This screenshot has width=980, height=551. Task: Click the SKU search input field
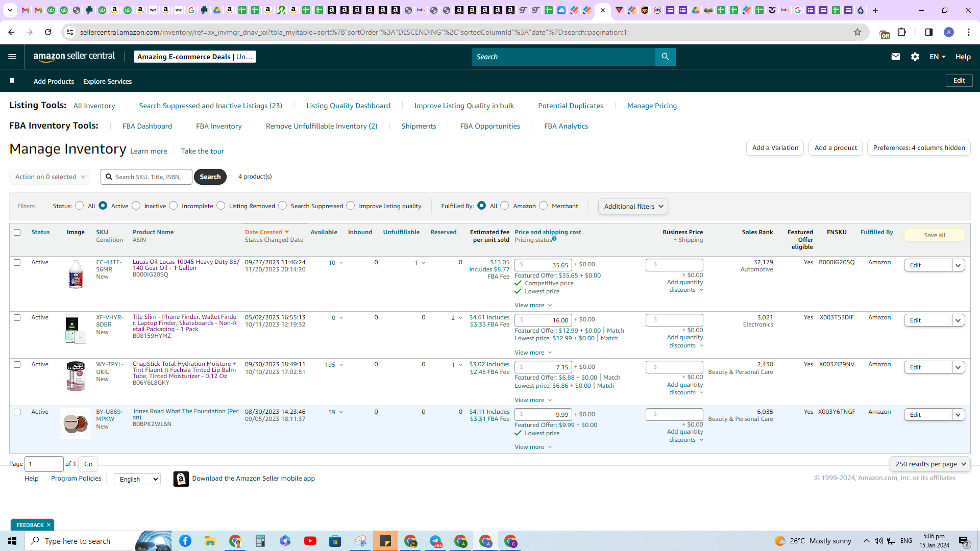(x=146, y=177)
